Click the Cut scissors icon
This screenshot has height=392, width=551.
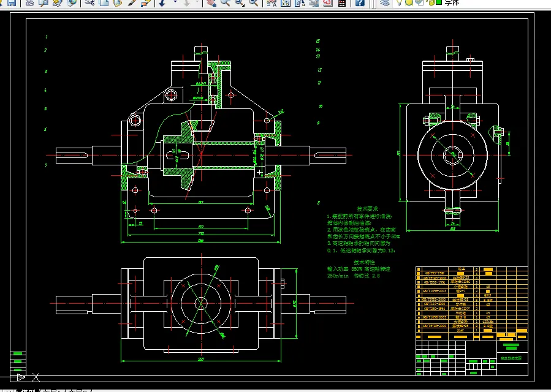(x=90, y=3)
